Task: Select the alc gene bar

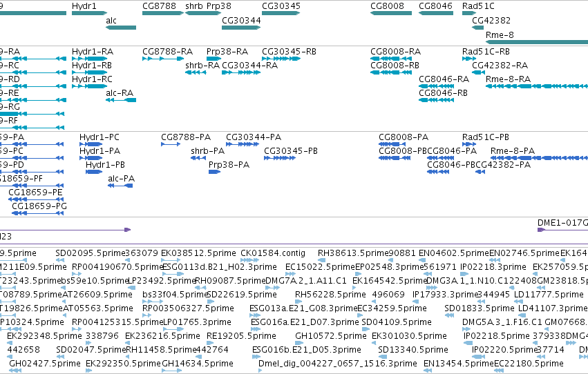Action: tap(121, 28)
